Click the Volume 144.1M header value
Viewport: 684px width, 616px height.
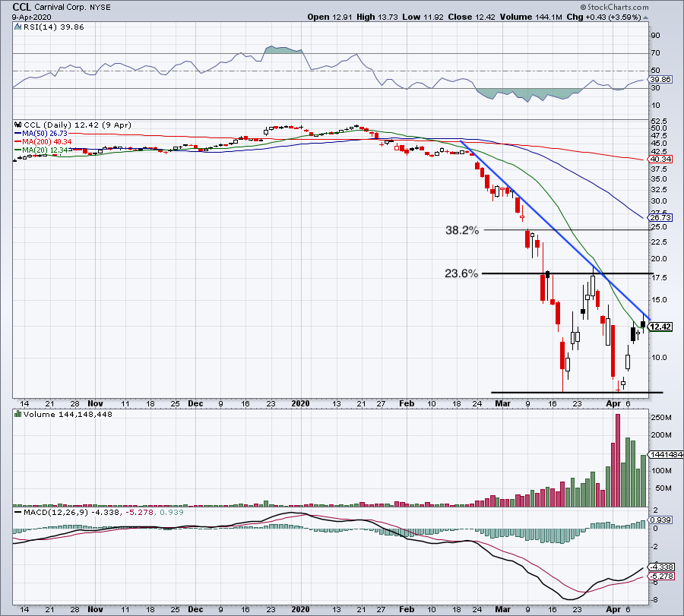(531, 17)
